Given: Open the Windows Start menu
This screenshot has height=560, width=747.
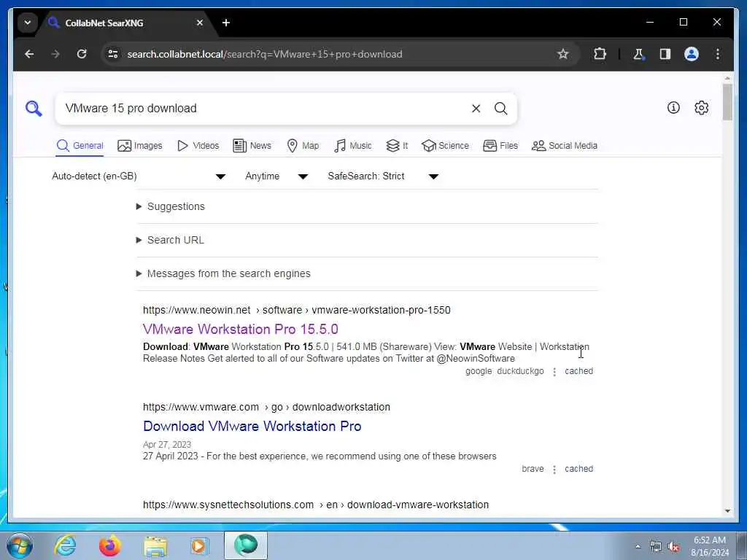Looking at the screenshot, I should tap(20, 545).
